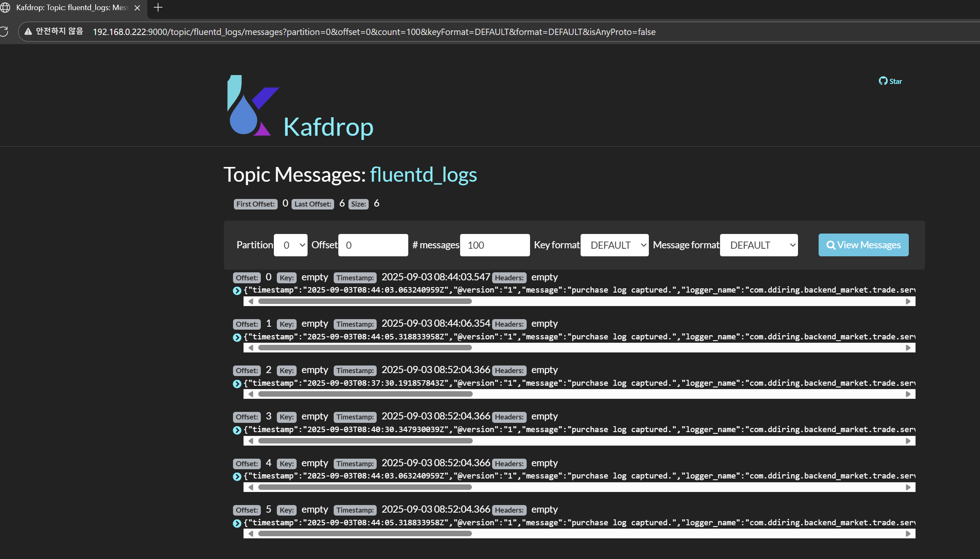The height and width of the screenshot is (559, 980).
Task: Expand offset 3 message arrow icon
Action: pyautogui.click(x=237, y=430)
